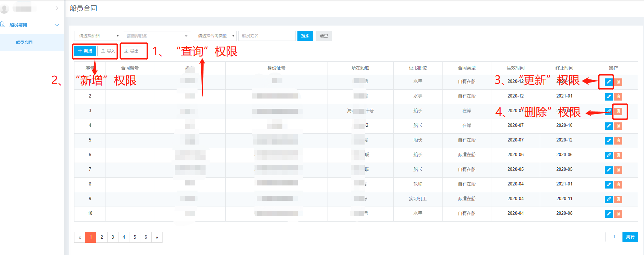Edit contract row 6 with pencil icon
644x255 pixels.
[608, 155]
